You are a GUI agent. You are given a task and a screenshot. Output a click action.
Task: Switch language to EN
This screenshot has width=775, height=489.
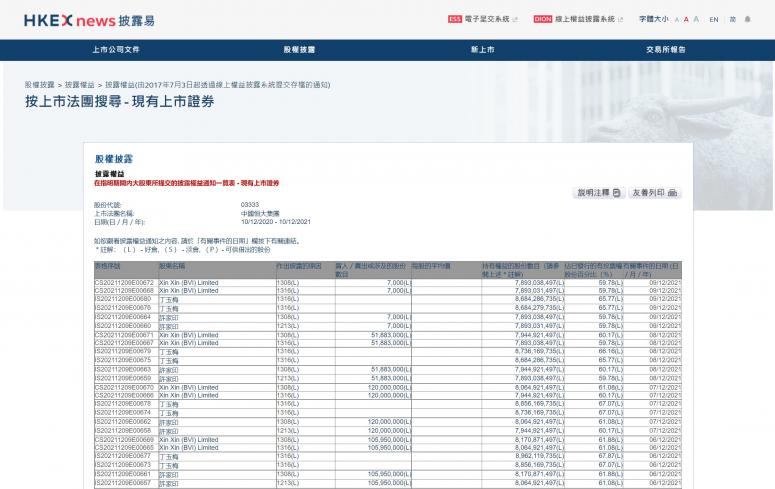714,20
